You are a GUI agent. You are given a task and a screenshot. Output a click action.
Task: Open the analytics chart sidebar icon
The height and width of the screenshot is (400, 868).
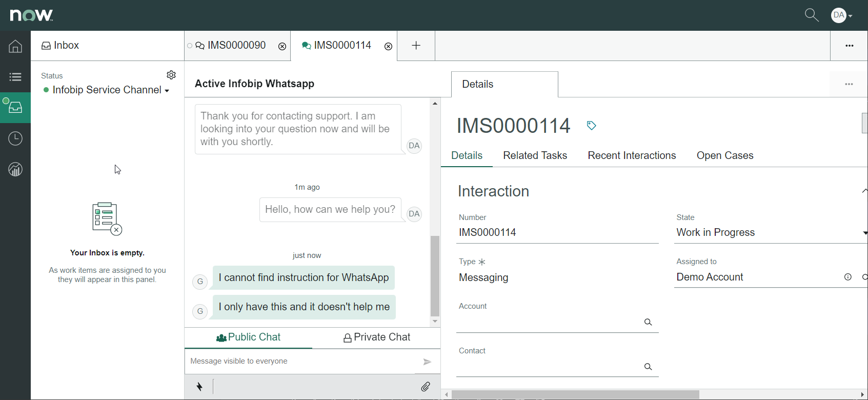click(x=15, y=169)
